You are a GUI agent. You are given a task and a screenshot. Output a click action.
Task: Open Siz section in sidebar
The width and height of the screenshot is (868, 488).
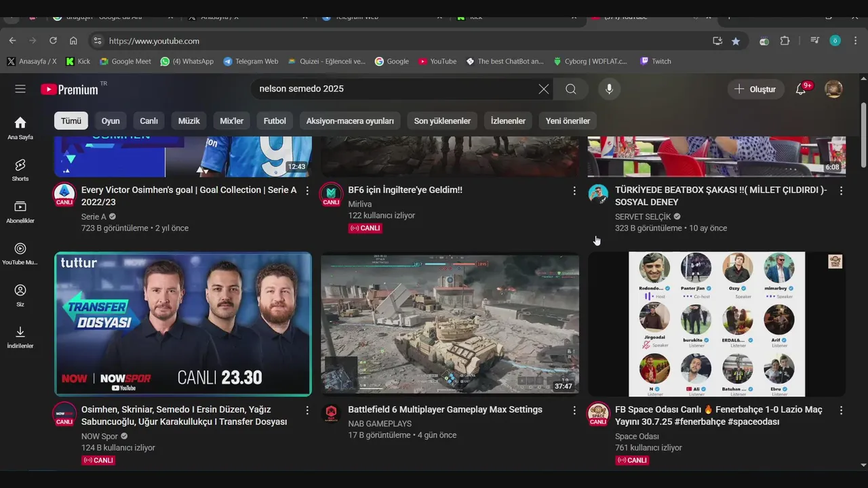click(20, 295)
